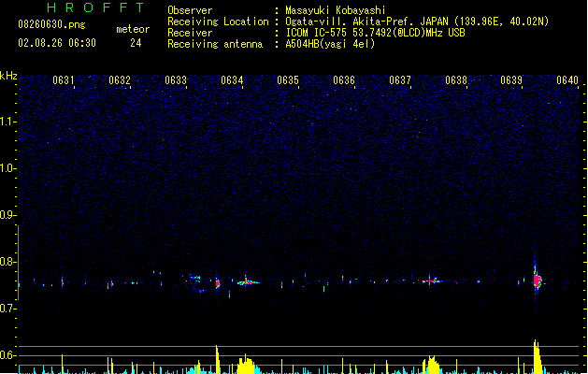The width and height of the screenshot is (588, 374).
Task: Click the Observer label
Action: pyautogui.click(x=190, y=10)
